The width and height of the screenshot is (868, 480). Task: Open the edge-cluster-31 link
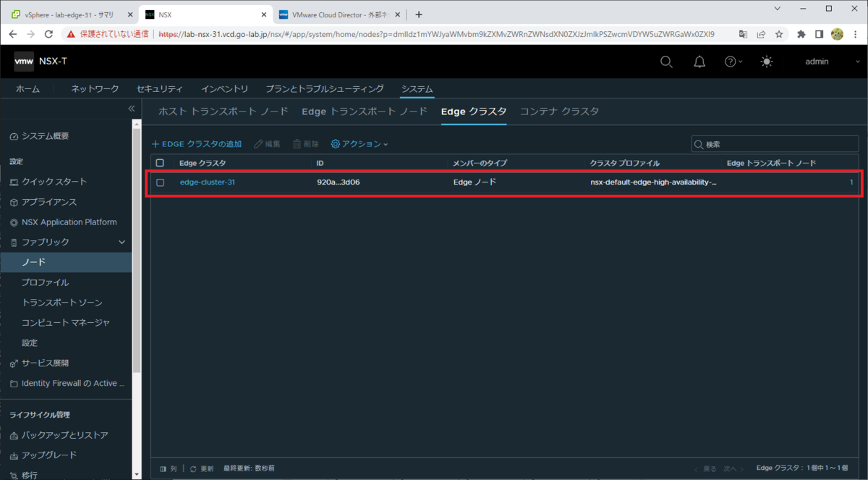pos(207,182)
